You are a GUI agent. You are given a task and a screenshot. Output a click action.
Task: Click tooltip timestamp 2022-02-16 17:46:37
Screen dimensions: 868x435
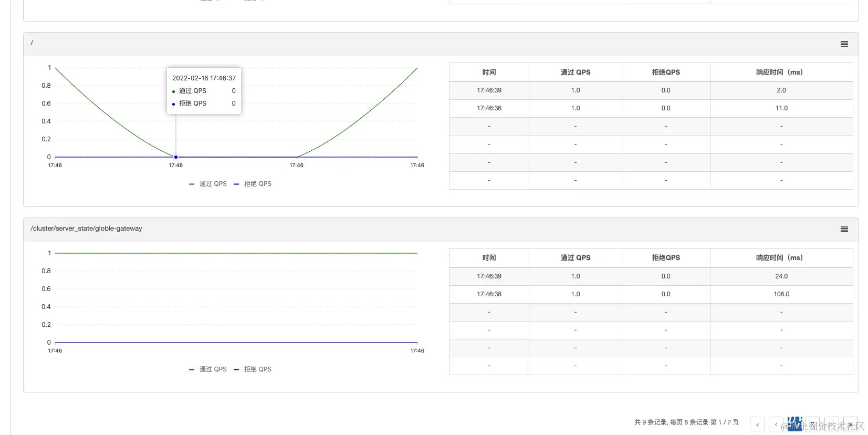point(204,78)
